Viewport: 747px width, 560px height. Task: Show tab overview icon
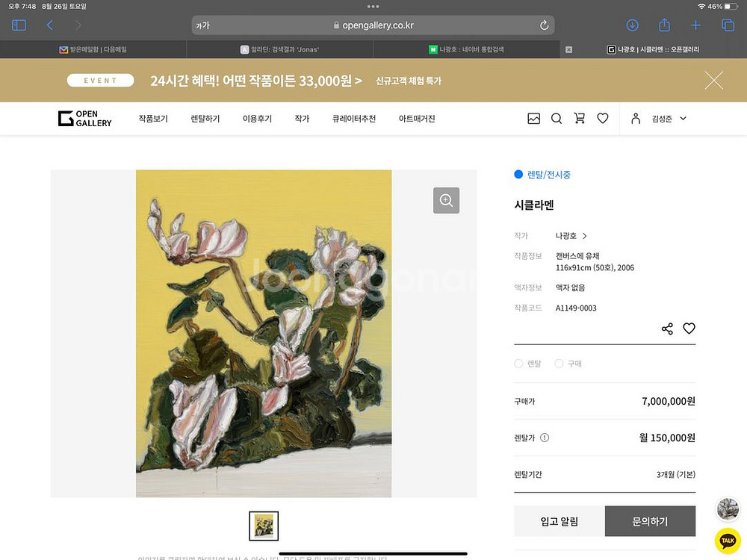coord(728,25)
